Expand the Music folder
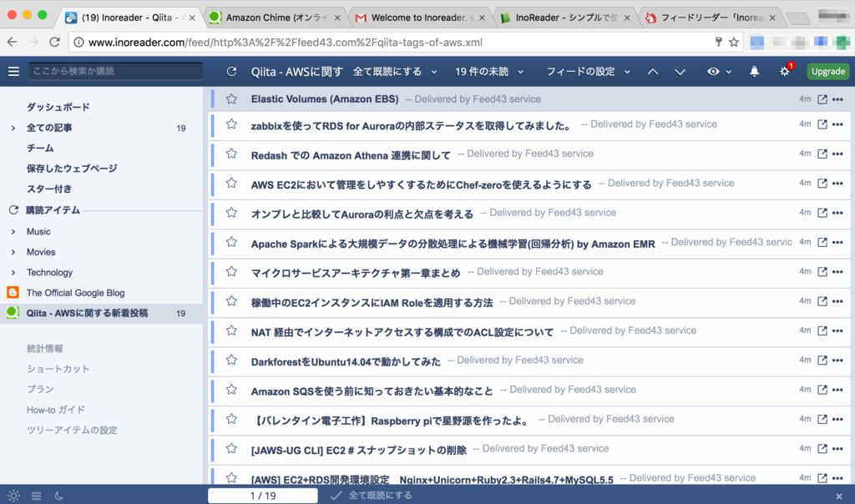The image size is (855, 504). pyautogui.click(x=13, y=232)
